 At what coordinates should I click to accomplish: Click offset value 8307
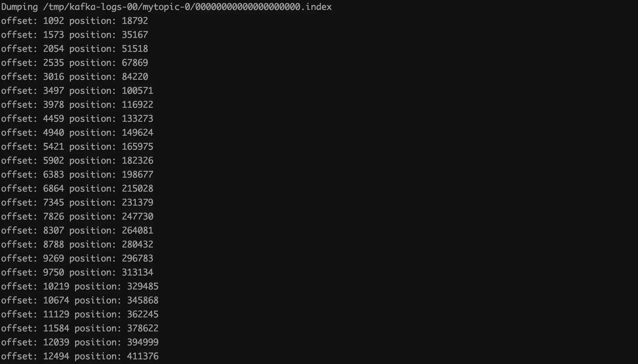[x=53, y=230]
